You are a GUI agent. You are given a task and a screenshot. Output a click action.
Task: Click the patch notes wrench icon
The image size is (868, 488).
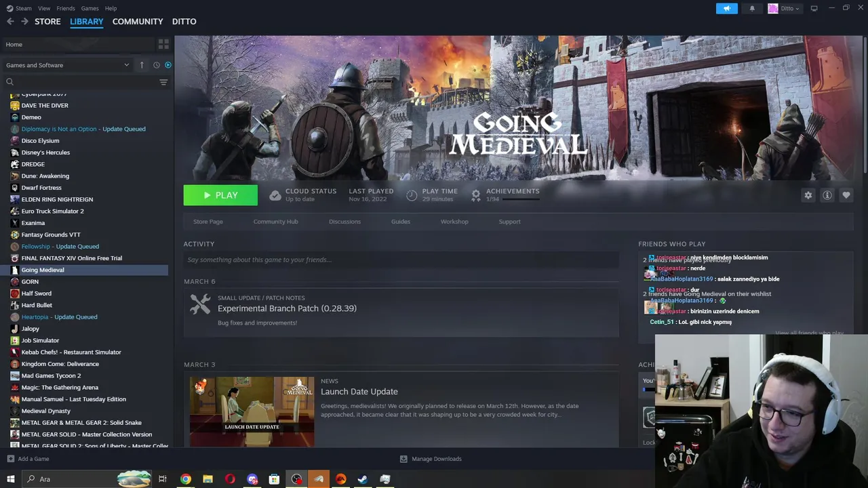[200, 304]
